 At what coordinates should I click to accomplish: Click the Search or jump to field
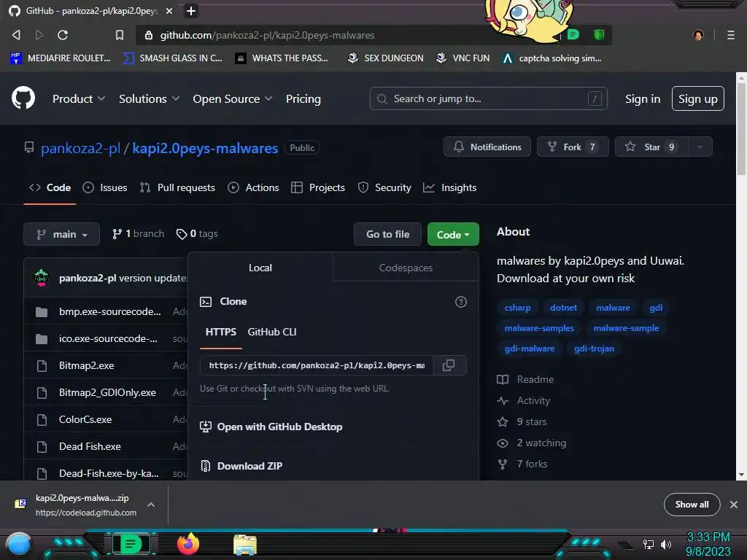488,98
